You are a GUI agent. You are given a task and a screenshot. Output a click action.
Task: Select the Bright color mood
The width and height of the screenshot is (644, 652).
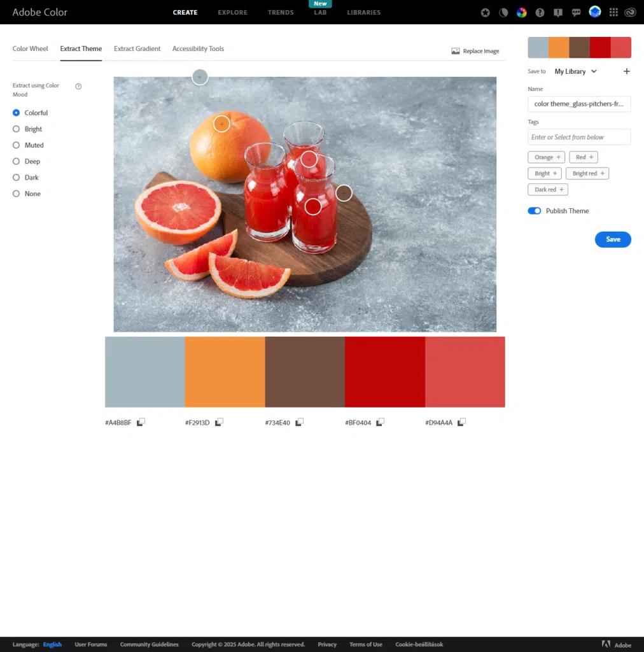pos(17,129)
